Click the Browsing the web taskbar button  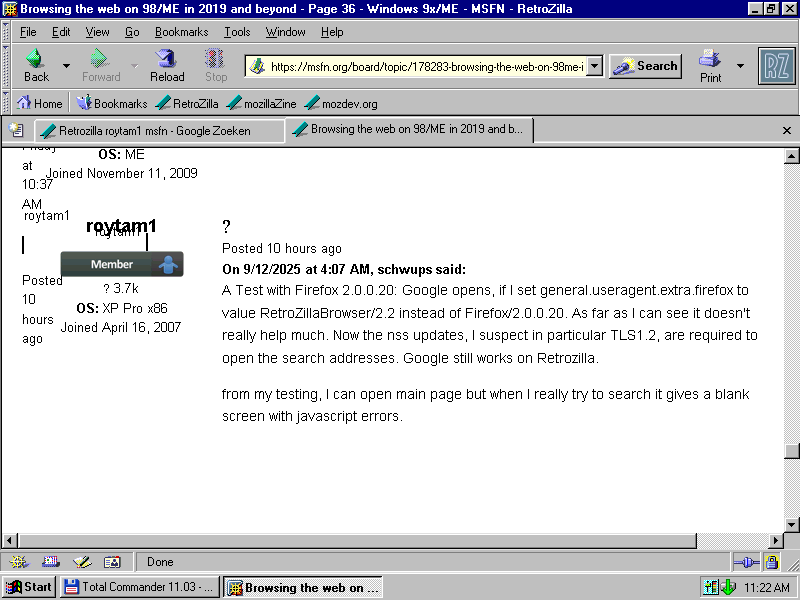tap(303, 587)
